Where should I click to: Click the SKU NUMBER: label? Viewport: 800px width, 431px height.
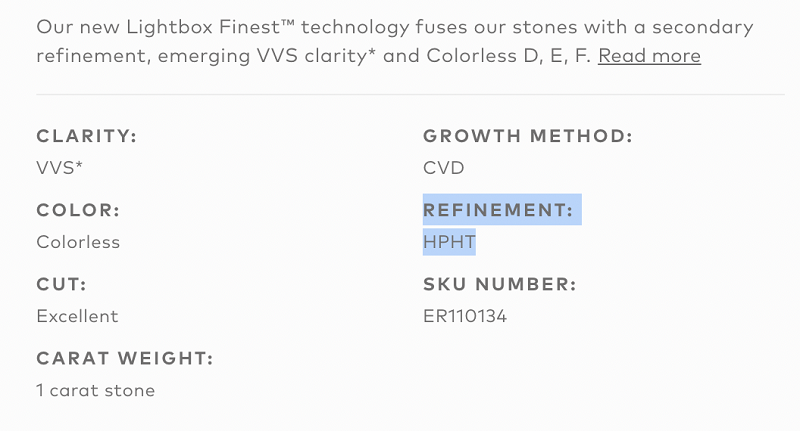point(499,284)
